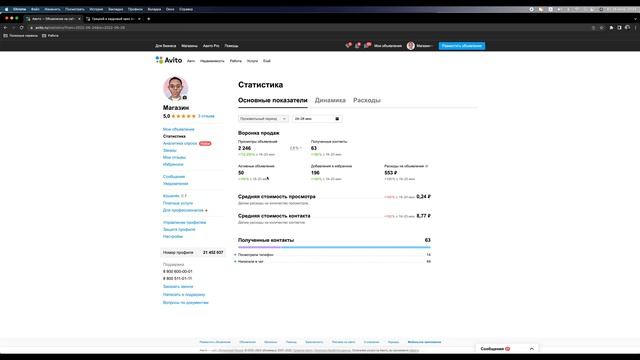This screenshot has height=360, width=640.
Task: Open Заказы in the sidebar
Action: click(x=170, y=150)
